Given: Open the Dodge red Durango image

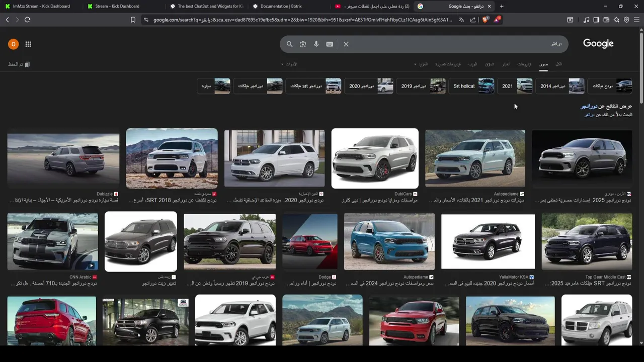Looking at the screenshot, I should [310, 242].
